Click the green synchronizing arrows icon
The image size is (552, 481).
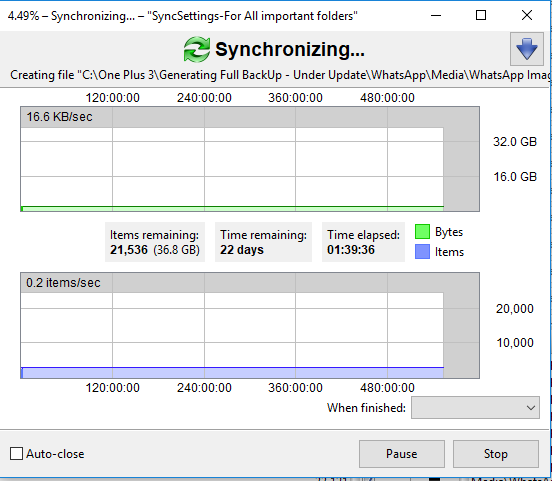tap(197, 49)
